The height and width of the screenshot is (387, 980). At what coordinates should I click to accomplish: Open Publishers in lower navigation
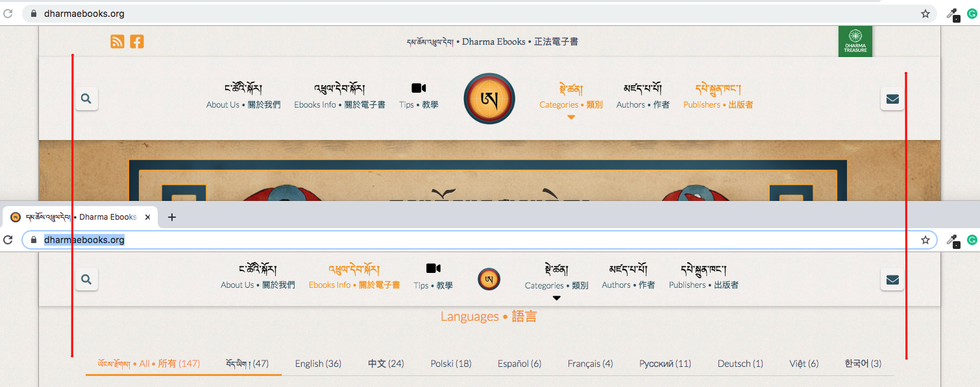(704, 276)
